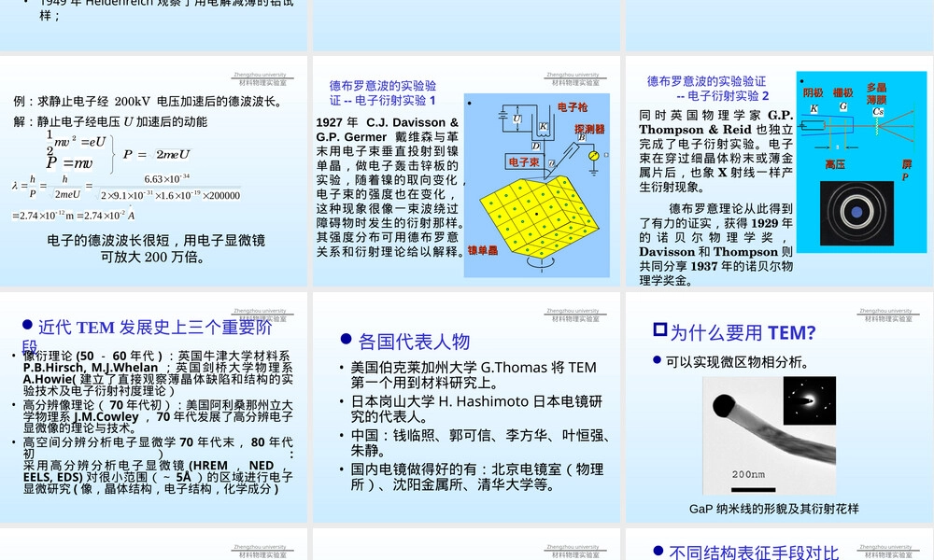Viewport: 934px width, 560px height.
Task: Click the bullet 可以实现微区物相分析
Action: pyautogui.click(x=737, y=362)
